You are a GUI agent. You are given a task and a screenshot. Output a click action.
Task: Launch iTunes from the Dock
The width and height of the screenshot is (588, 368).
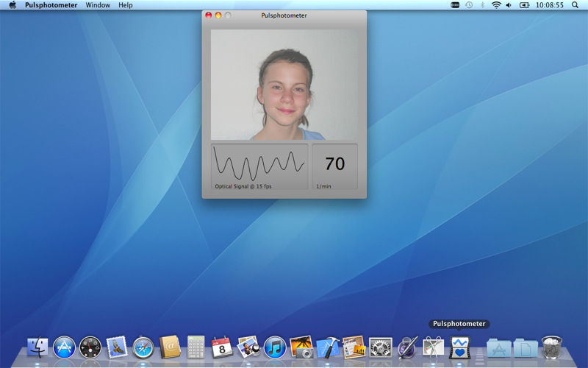pos(275,347)
